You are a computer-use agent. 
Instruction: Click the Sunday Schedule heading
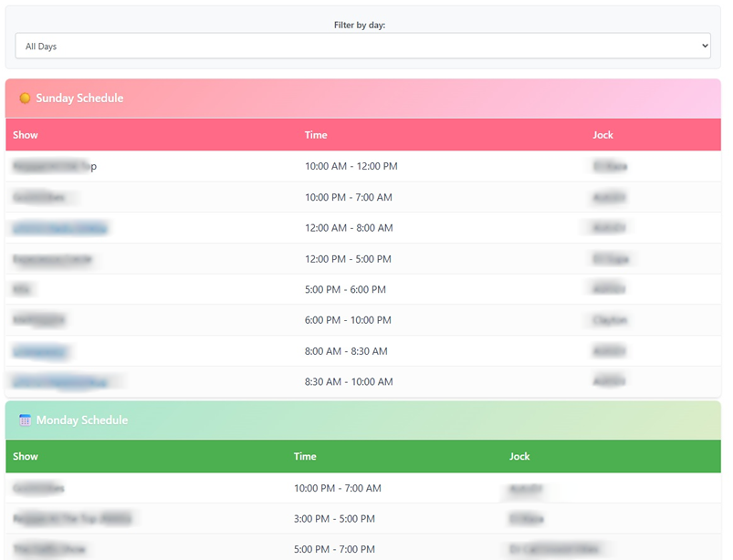79,99
